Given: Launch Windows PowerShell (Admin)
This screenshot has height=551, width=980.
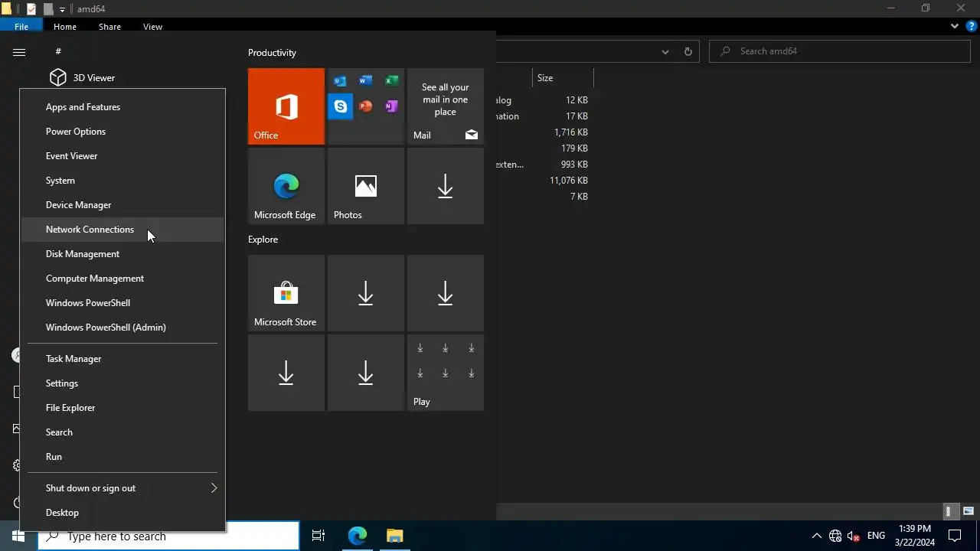Looking at the screenshot, I should [x=122, y=328].
